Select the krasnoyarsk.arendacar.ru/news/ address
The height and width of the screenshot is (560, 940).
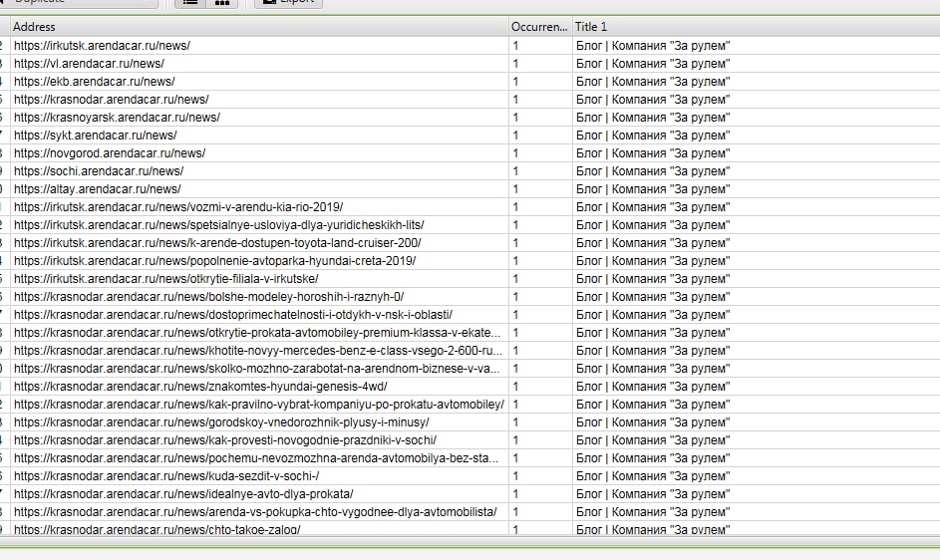pos(117,118)
